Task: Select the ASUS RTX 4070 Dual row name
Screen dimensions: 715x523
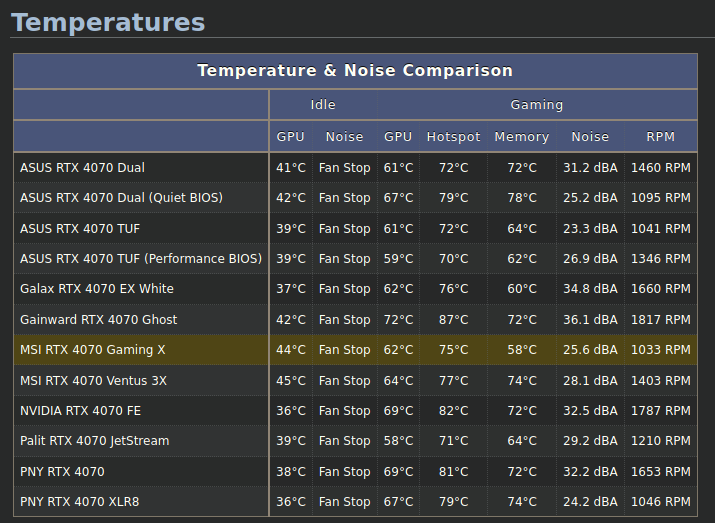Action: pos(82,168)
